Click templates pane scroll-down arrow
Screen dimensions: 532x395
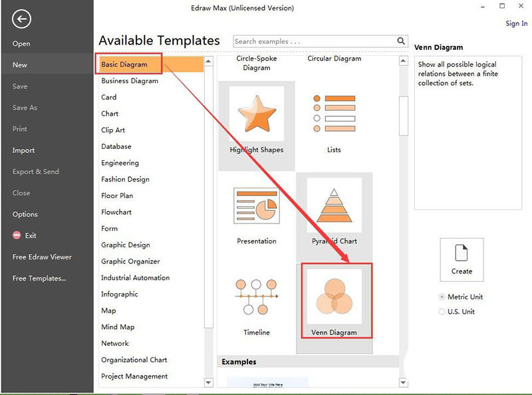[x=403, y=382]
